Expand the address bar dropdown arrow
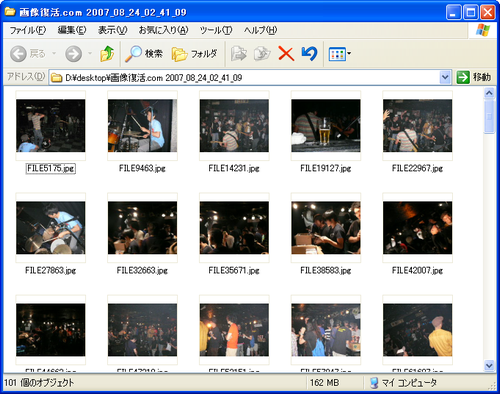Viewport: 500px width, 394px height. pos(445,77)
